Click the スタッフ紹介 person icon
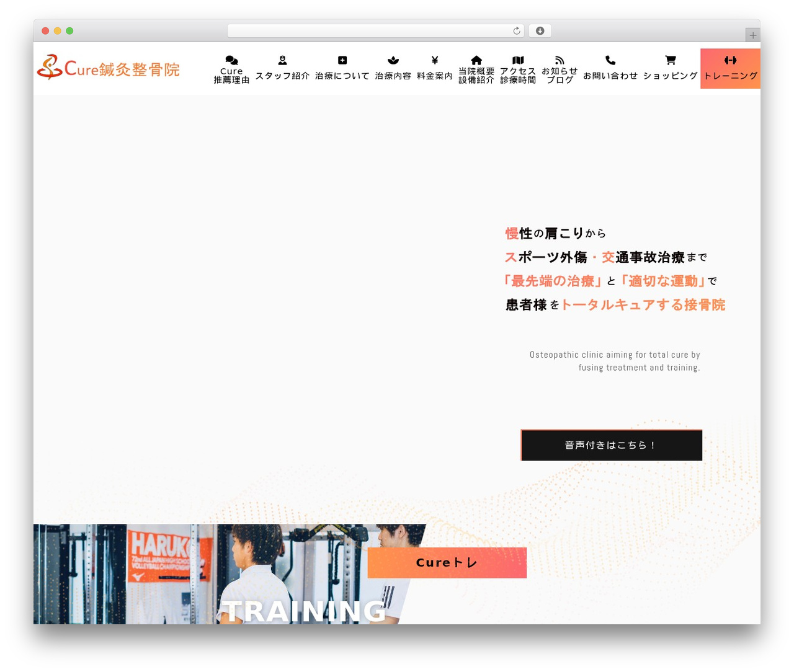Viewport: 794px width, 672px height. click(x=282, y=60)
